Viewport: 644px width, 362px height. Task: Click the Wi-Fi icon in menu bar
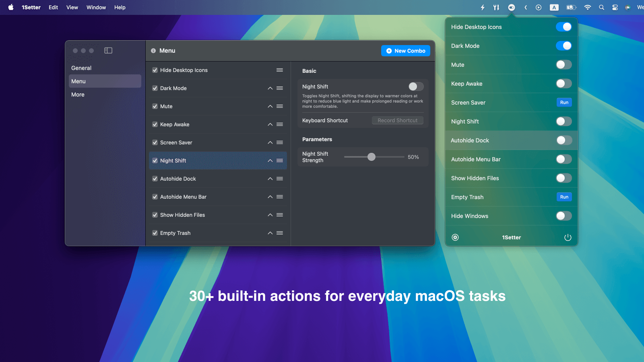coord(588,7)
